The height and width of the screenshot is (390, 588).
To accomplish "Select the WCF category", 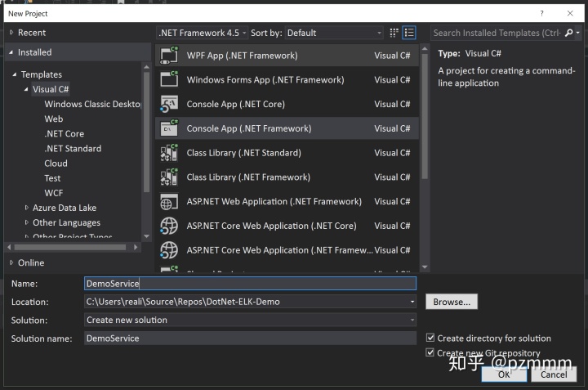I will click(x=54, y=193).
